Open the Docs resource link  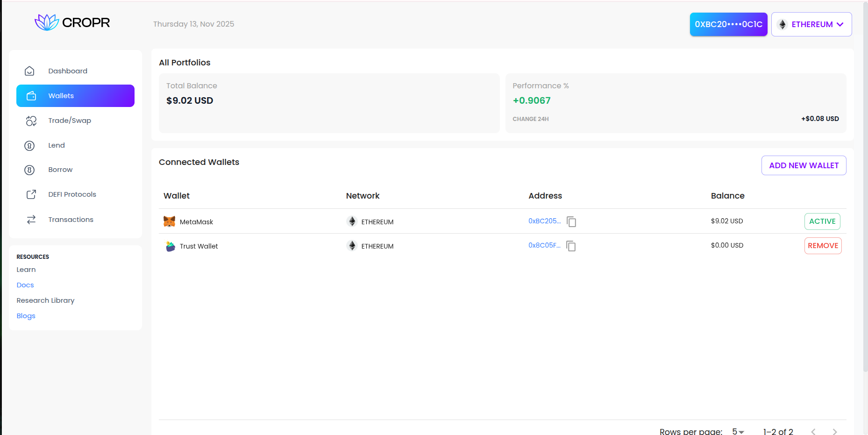click(x=25, y=285)
